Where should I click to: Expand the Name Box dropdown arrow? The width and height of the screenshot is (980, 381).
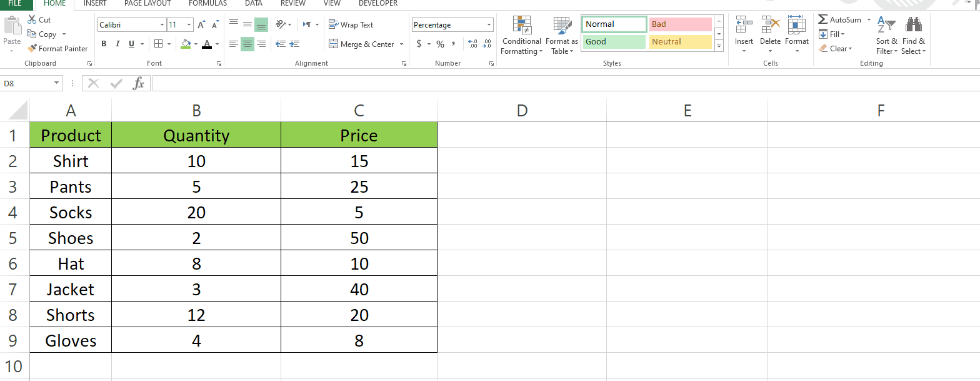point(57,83)
